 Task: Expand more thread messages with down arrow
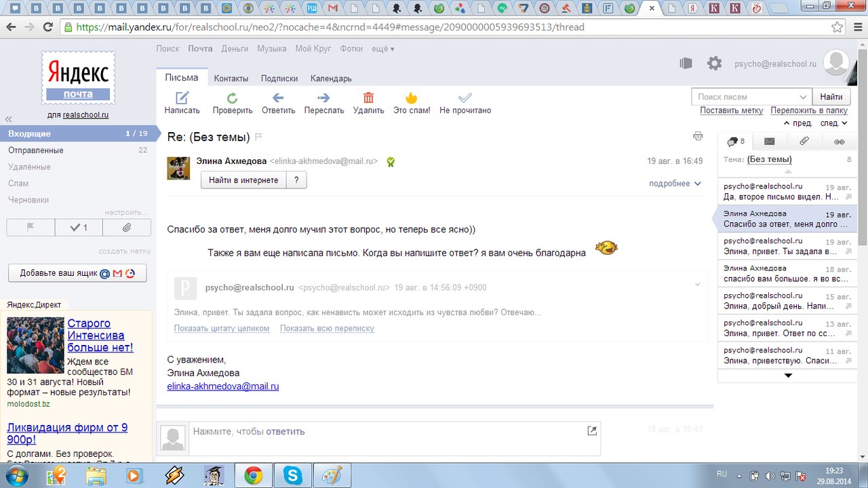pyautogui.click(x=787, y=375)
